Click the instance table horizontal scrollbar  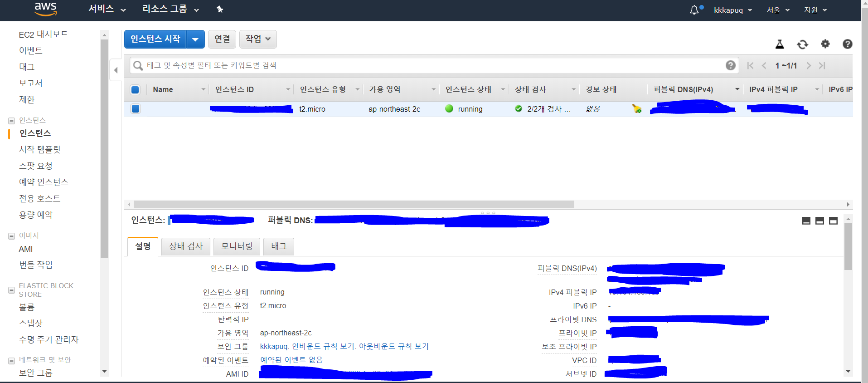click(x=354, y=204)
